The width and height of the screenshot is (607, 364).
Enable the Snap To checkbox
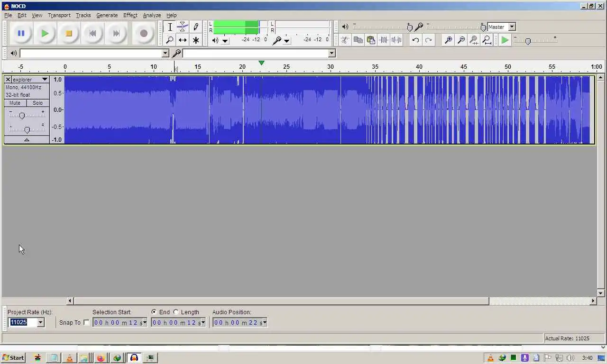tap(86, 323)
